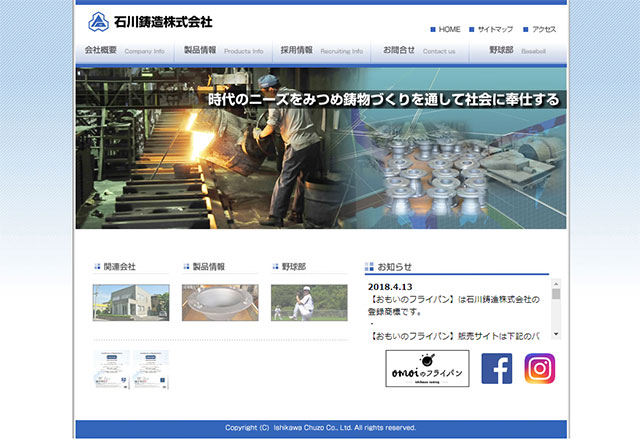
Task: Click the foundry hero banner image
Action: [321, 148]
